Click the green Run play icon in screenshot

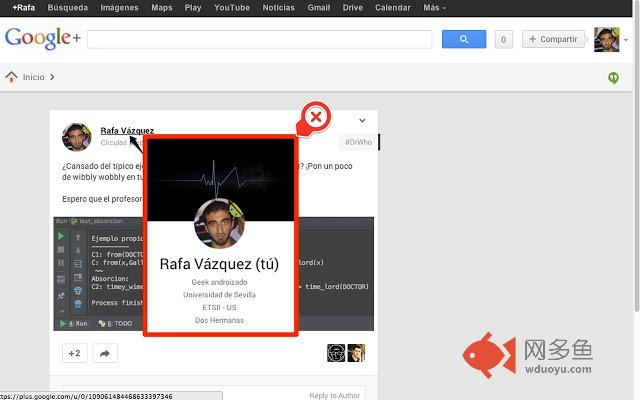61,236
